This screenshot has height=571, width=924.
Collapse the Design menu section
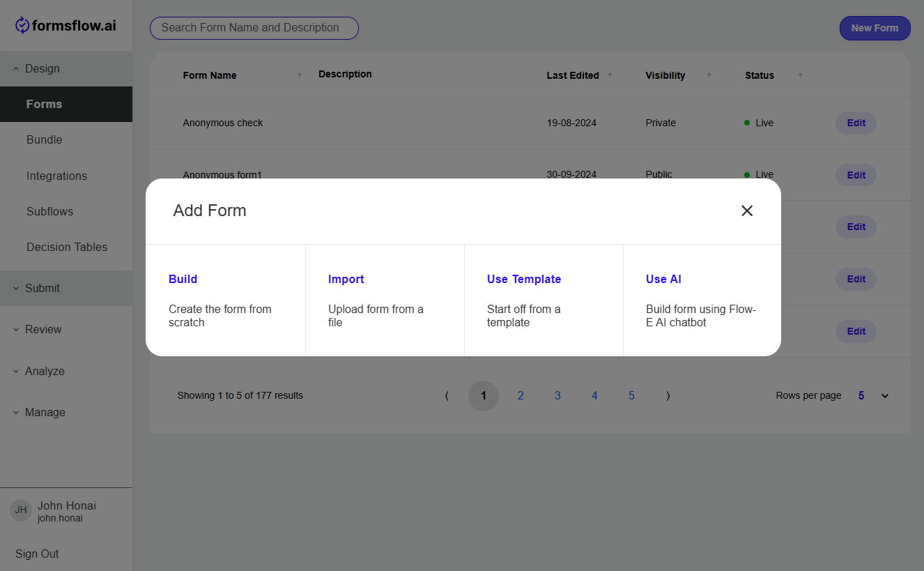(x=66, y=68)
